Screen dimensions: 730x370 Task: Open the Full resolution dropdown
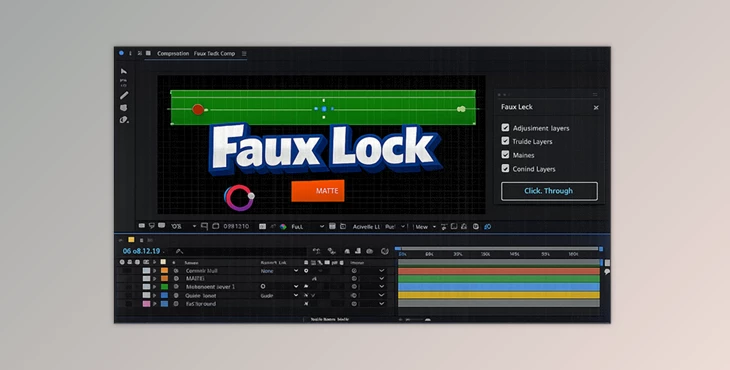[307, 227]
